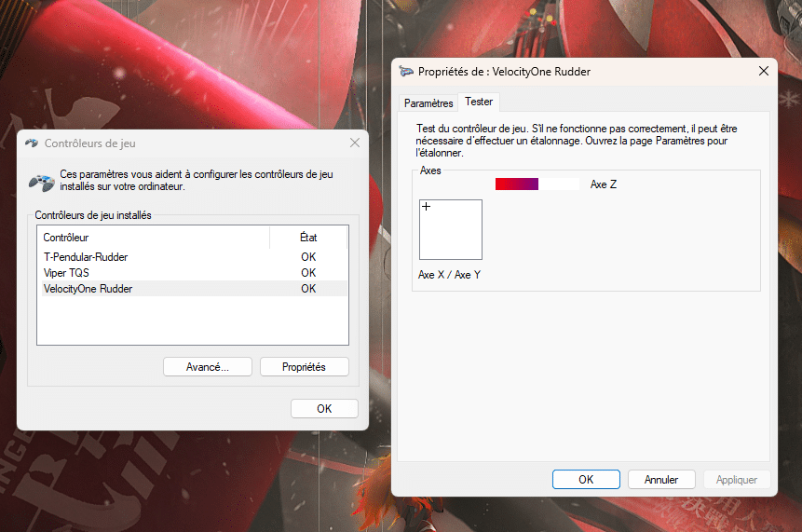Click the Appliquer button
Image resolution: width=802 pixels, height=532 pixels.
[737, 480]
